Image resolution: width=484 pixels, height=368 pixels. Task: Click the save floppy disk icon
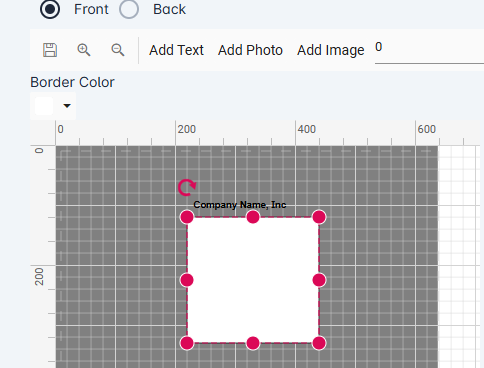[50, 50]
